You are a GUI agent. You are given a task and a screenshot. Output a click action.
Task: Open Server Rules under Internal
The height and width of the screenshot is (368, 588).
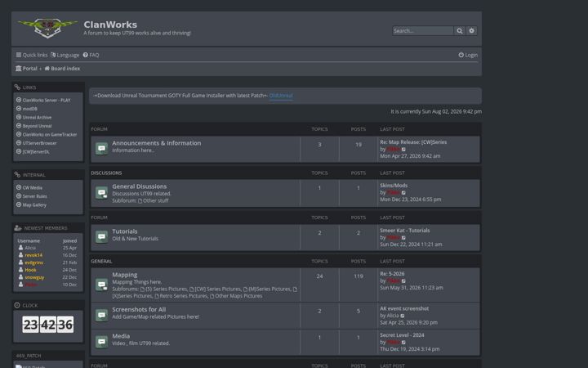coord(34,196)
